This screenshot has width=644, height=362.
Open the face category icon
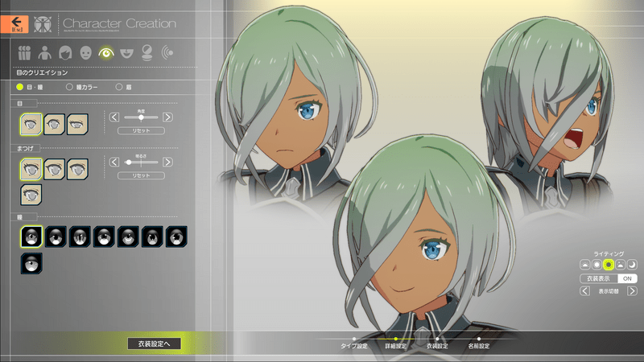85,53
